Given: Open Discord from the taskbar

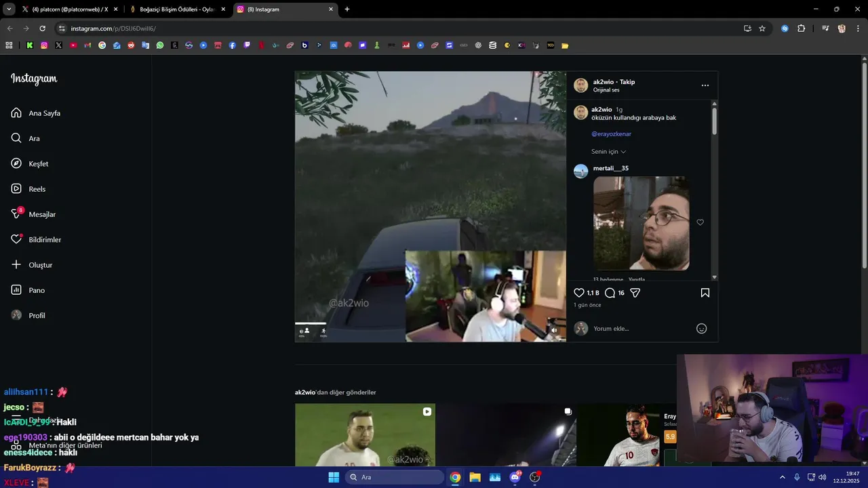Looking at the screenshot, I should click(515, 477).
